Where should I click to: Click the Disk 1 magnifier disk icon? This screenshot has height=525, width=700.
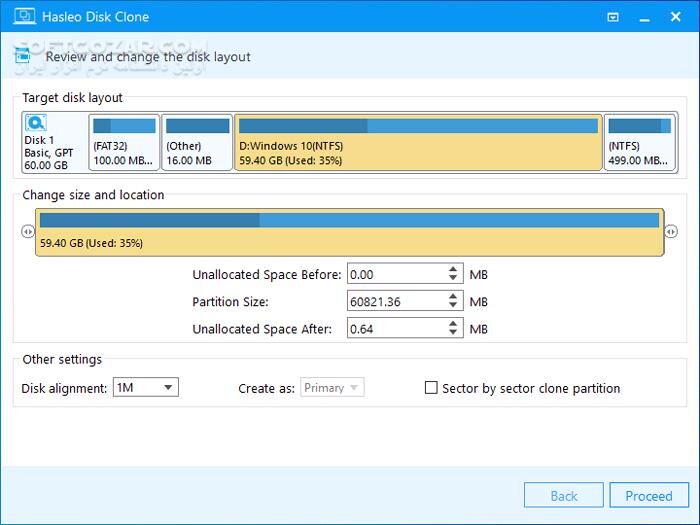36,124
